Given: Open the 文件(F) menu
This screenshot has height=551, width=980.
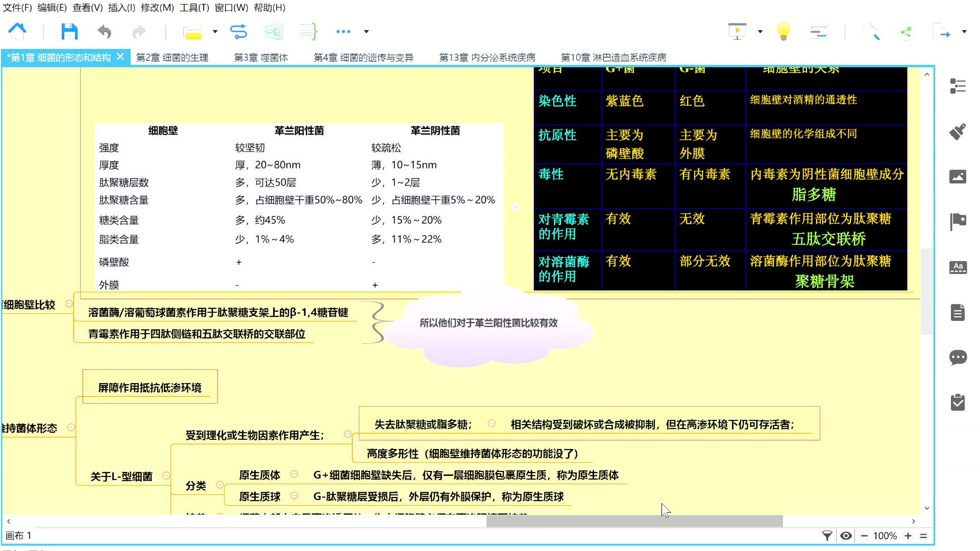Looking at the screenshot, I should pyautogui.click(x=17, y=8).
